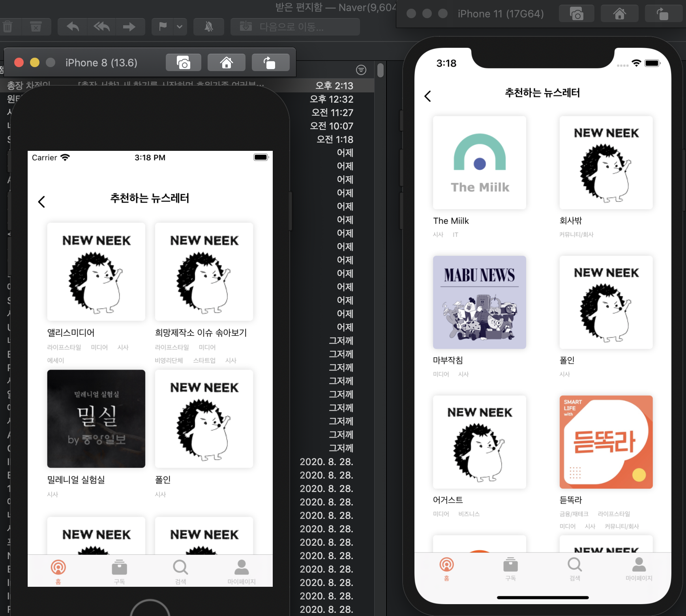Click screenshot button in iPhone 11 simulator toolbar

tap(577, 14)
